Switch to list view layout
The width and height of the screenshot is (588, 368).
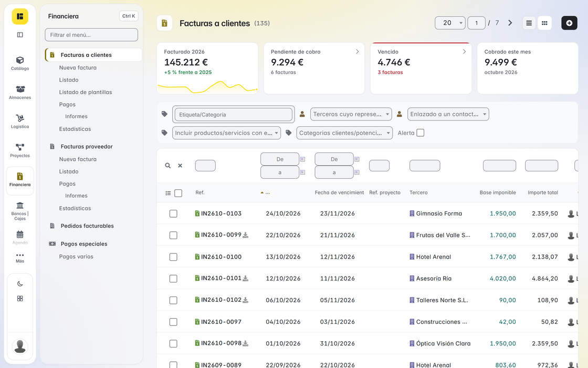tap(529, 23)
